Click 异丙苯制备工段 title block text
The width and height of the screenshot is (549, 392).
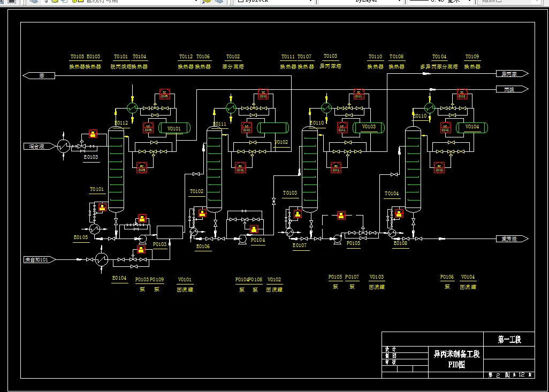click(x=456, y=354)
